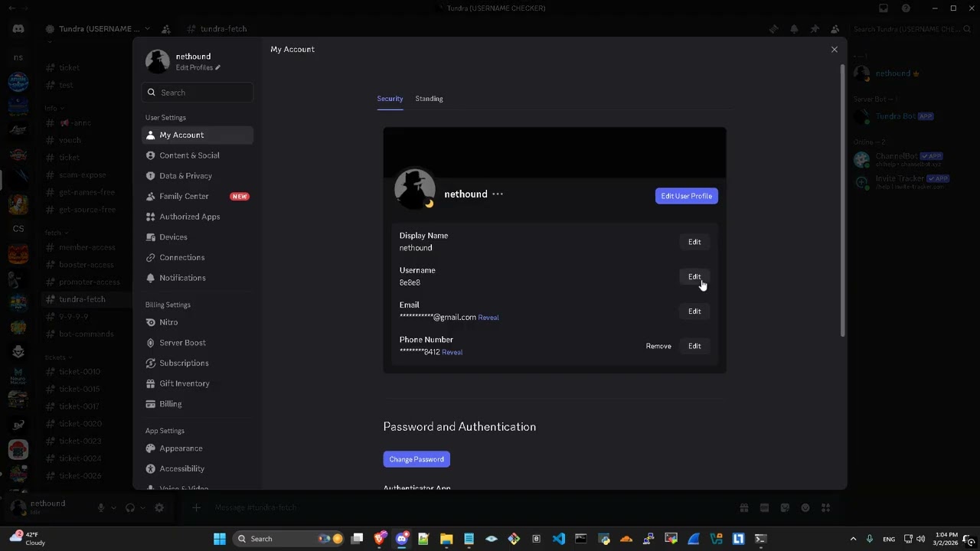Switch to the Security tab
Screen dimensions: 980x551
(x=390, y=99)
